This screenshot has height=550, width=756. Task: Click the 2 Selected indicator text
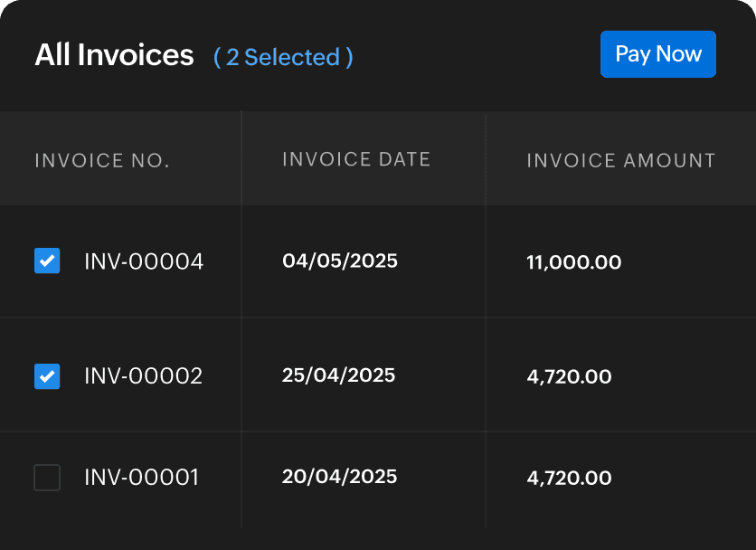(x=283, y=57)
